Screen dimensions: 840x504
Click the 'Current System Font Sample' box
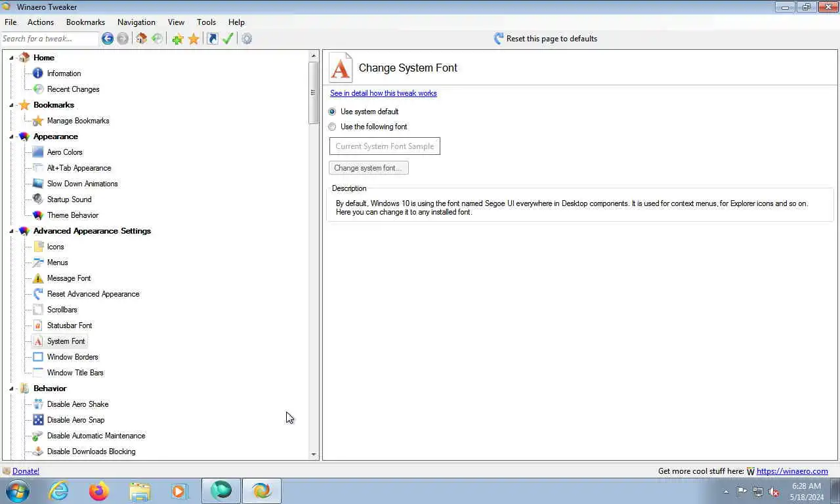click(385, 146)
